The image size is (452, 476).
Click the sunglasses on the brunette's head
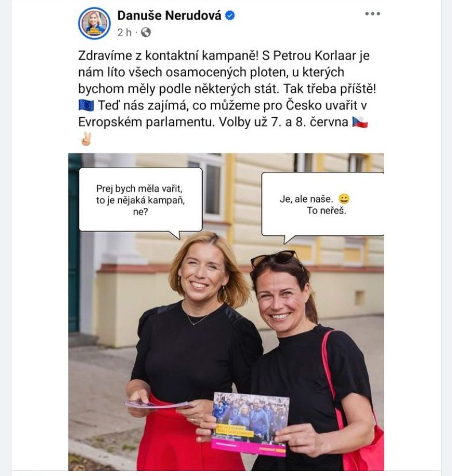(x=275, y=258)
